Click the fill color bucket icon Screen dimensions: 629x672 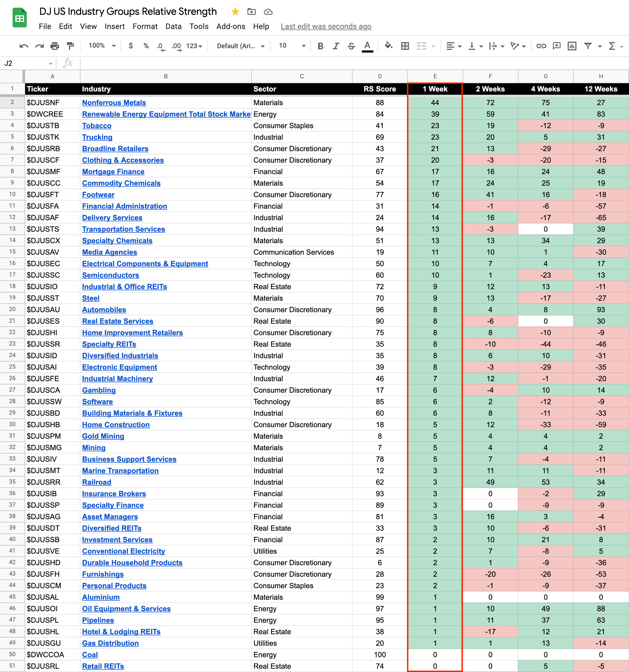(388, 46)
